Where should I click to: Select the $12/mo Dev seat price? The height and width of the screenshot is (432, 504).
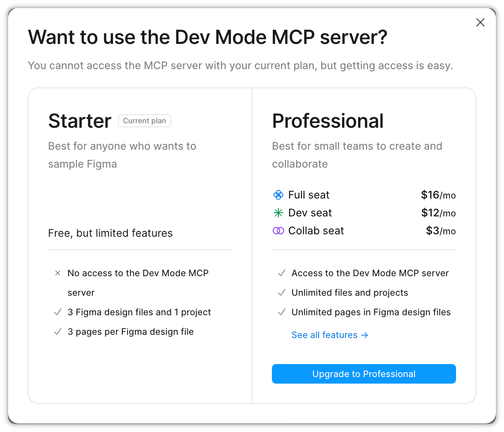(438, 213)
